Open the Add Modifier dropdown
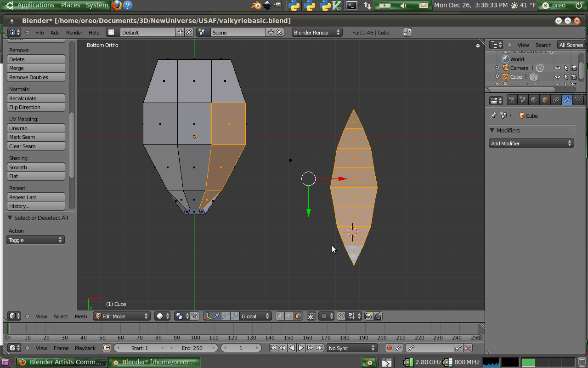Viewport: 588px width, 368px height. coord(531,144)
